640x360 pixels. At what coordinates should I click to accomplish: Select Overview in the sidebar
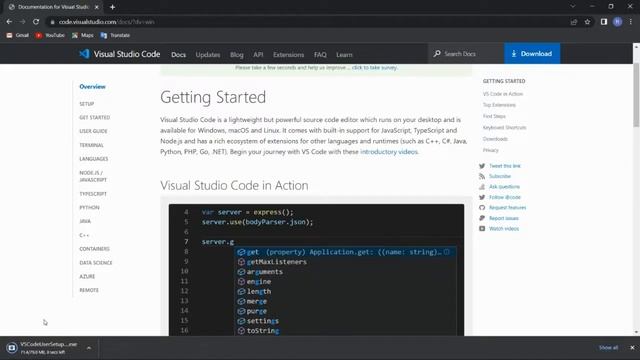92,87
